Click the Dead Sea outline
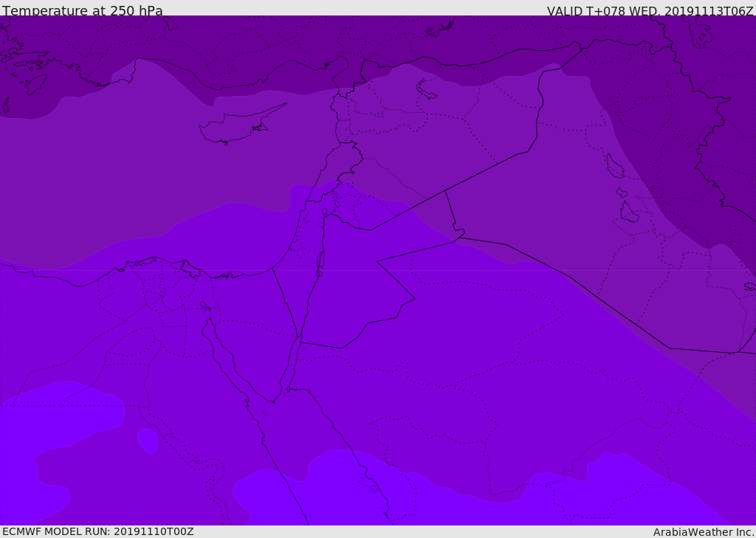The height and width of the screenshot is (538, 756). (x=320, y=261)
